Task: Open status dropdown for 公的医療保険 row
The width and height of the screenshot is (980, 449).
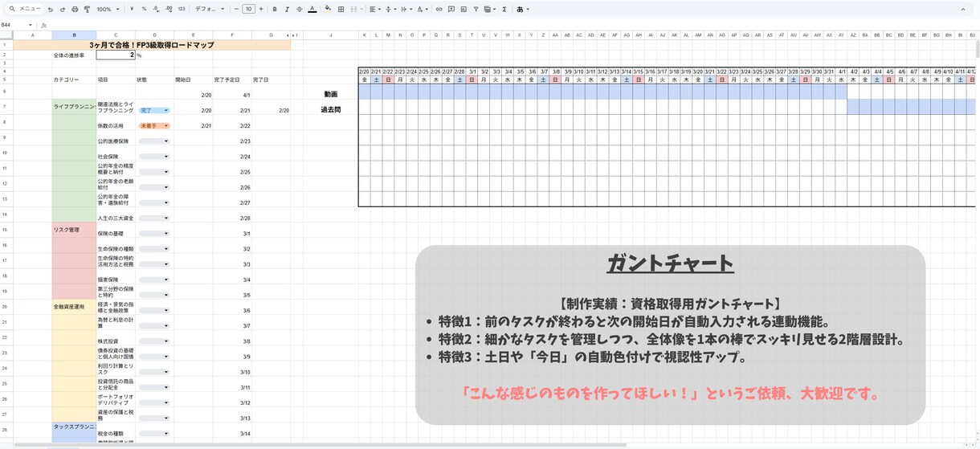Action: pos(154,141)
